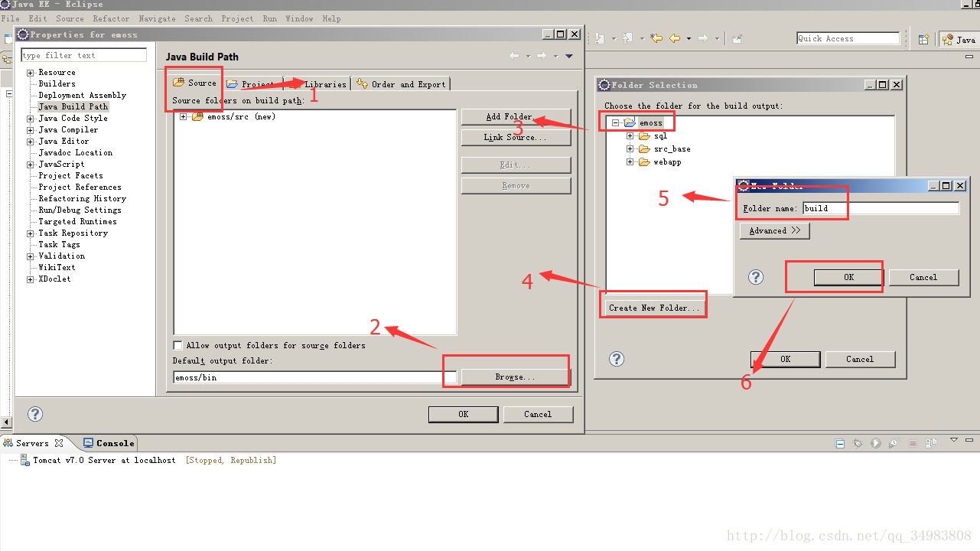The image size is (980, 551).
Task: Click the Create New Folder button
Action: coord(654,308)
